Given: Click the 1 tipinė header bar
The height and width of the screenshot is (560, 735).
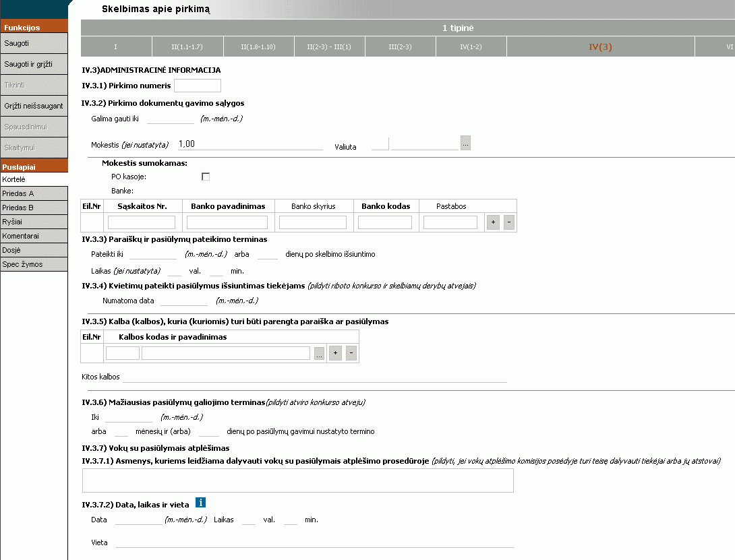Looking at the screenshot, I should [408, 28].
